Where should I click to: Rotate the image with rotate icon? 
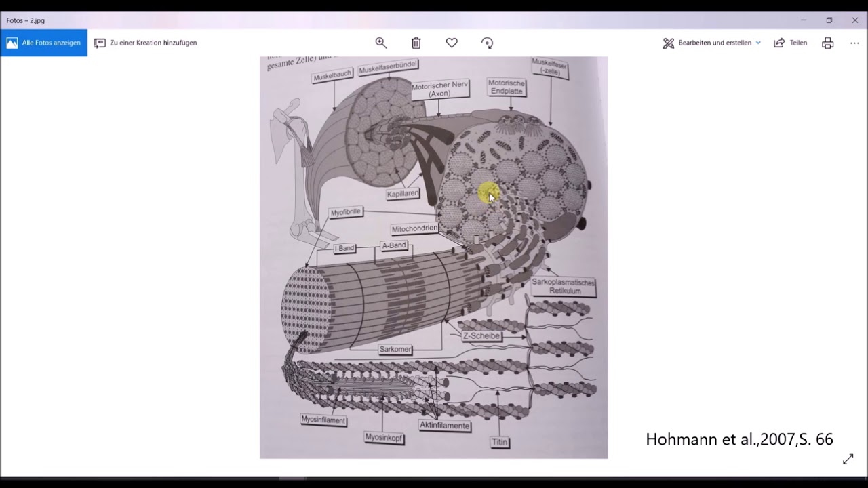[x=487, y=43]
